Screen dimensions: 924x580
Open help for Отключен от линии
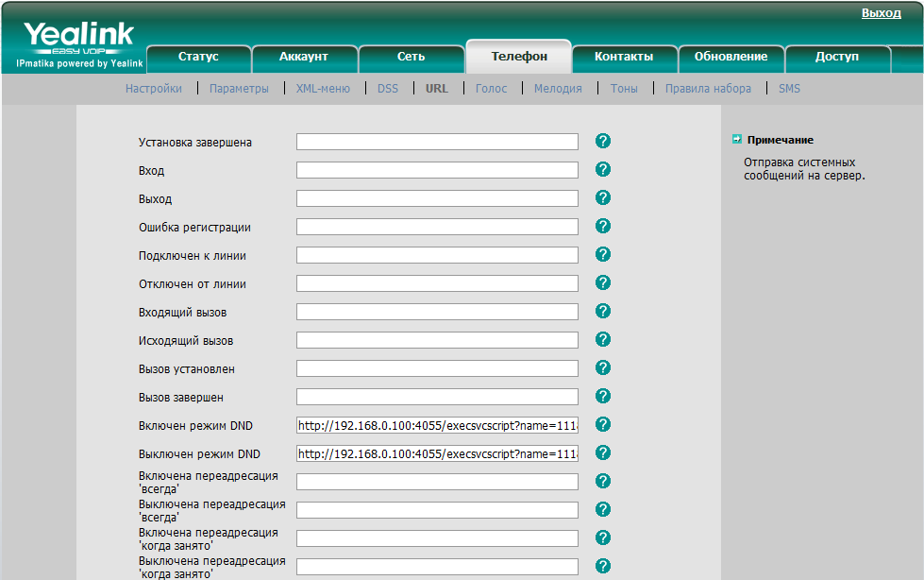coord(603,282)
